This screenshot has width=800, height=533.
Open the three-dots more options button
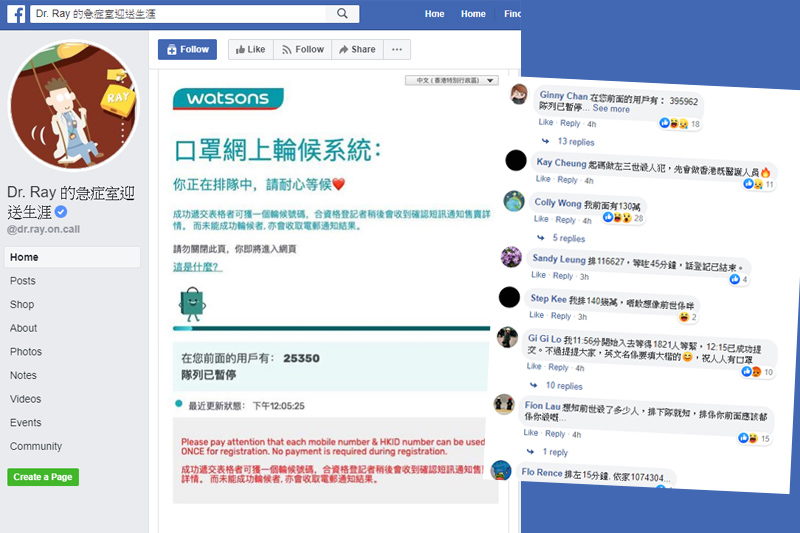397,49
